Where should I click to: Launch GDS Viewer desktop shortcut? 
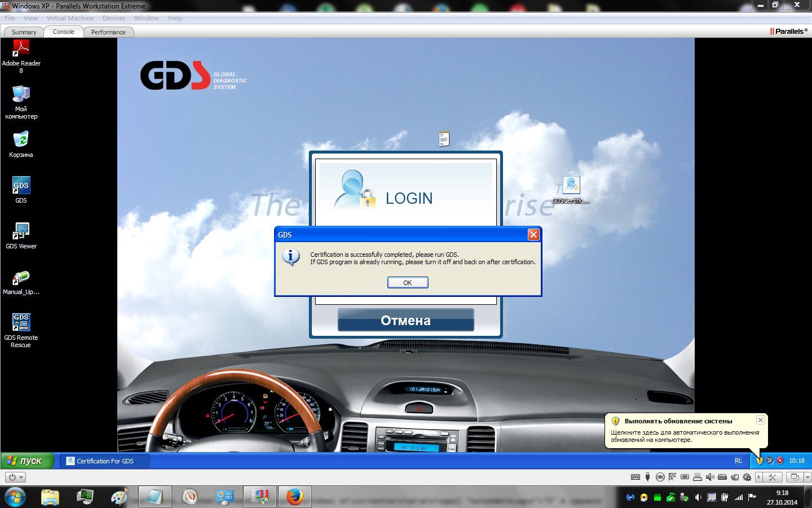point(21,235)
